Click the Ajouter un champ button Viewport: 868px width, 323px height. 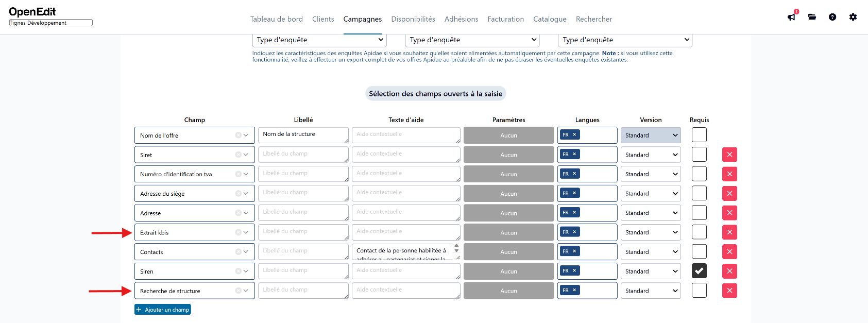pos(163,310)
